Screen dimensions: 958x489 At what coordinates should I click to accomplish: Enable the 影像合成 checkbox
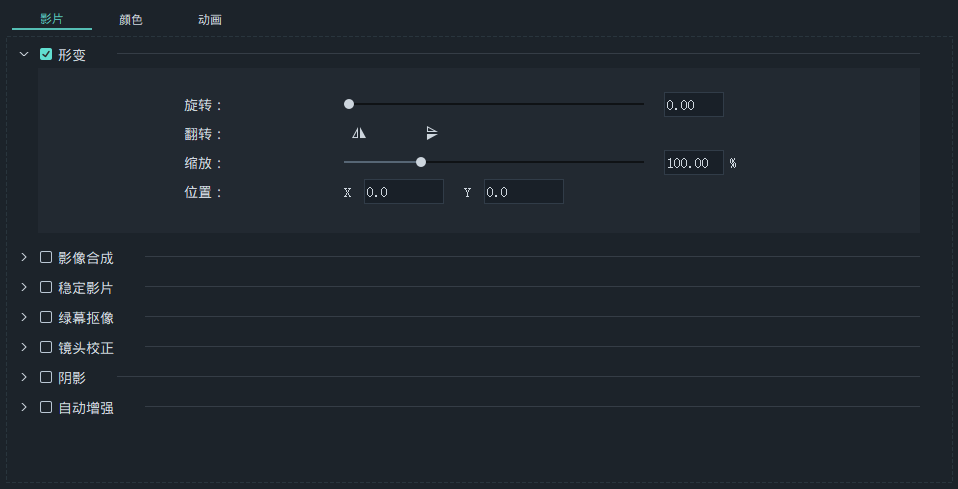(46, 257)
